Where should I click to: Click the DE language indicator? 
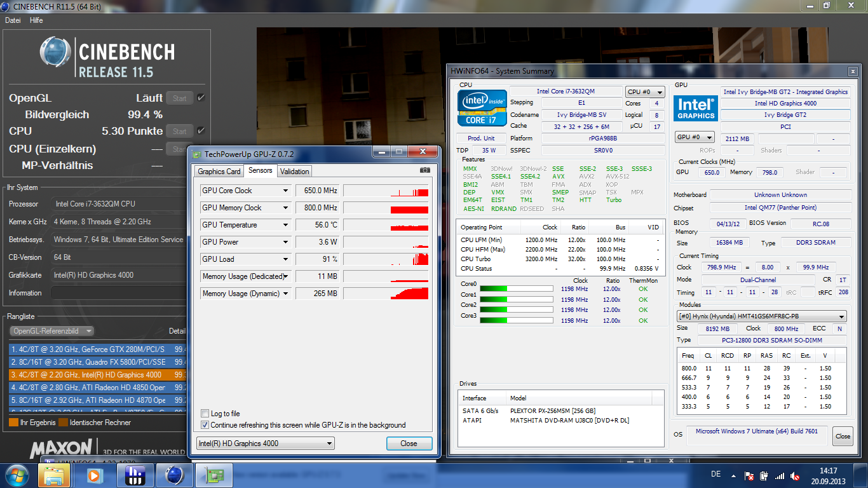point(716,475)
